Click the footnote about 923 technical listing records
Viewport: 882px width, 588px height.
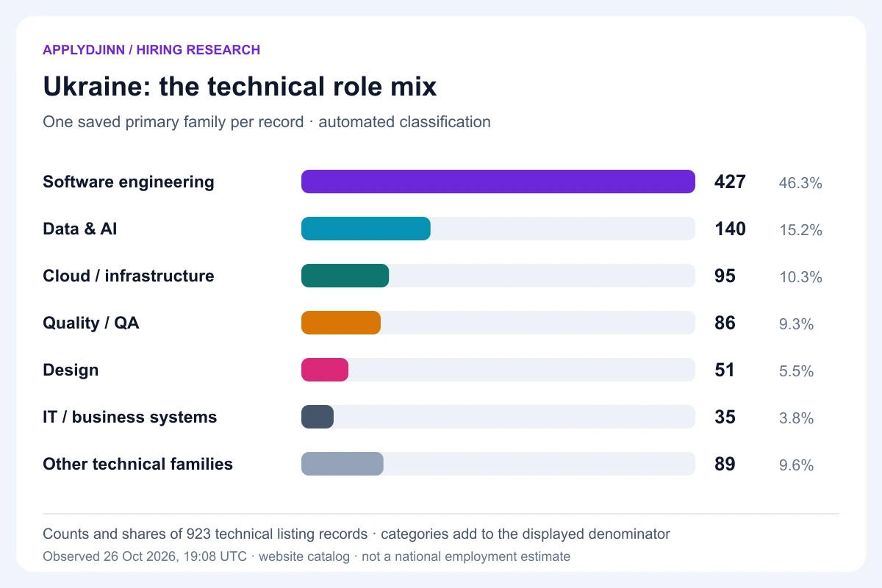(356, 534)
